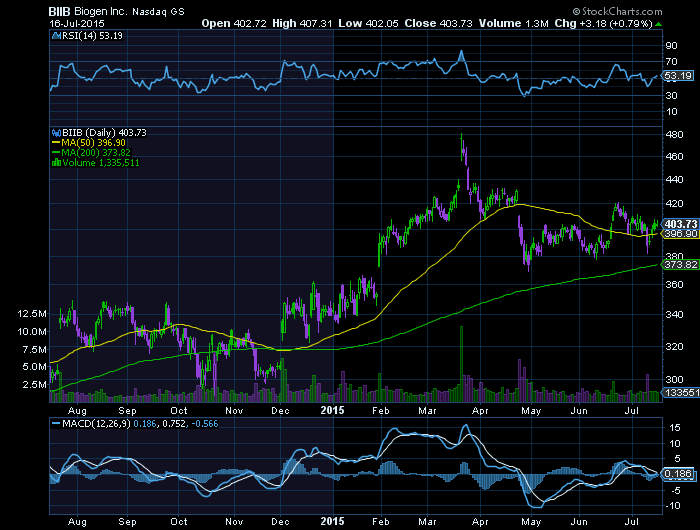Click the Close 403.73 value in header
700x530 pixels.
click(438, 23)
